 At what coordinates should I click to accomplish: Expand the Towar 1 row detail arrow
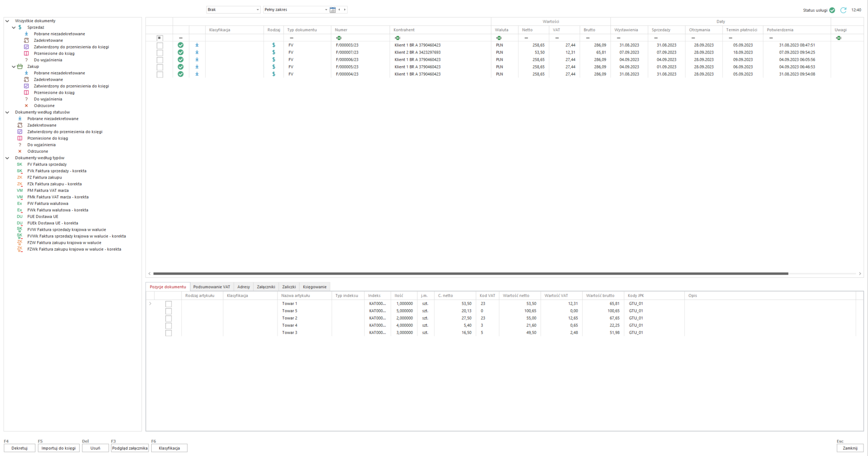point(150,304)
